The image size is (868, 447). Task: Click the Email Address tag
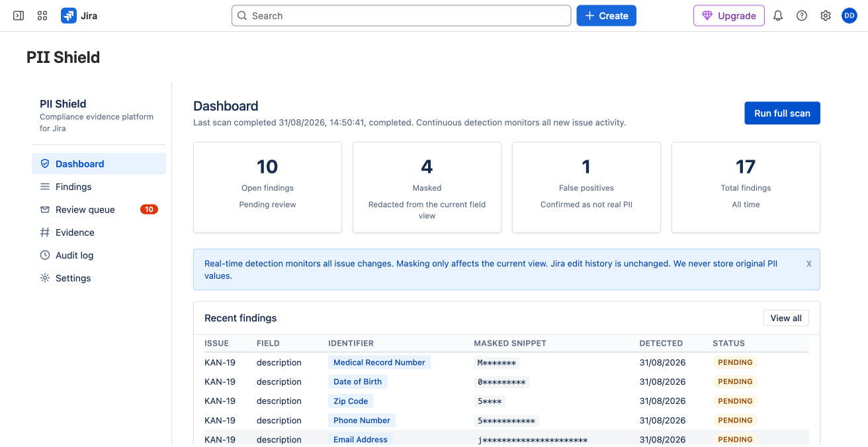point(361,439)
